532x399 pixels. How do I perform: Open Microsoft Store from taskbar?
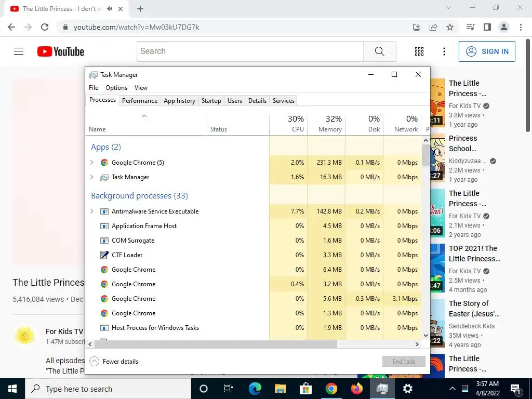point(305,389)
